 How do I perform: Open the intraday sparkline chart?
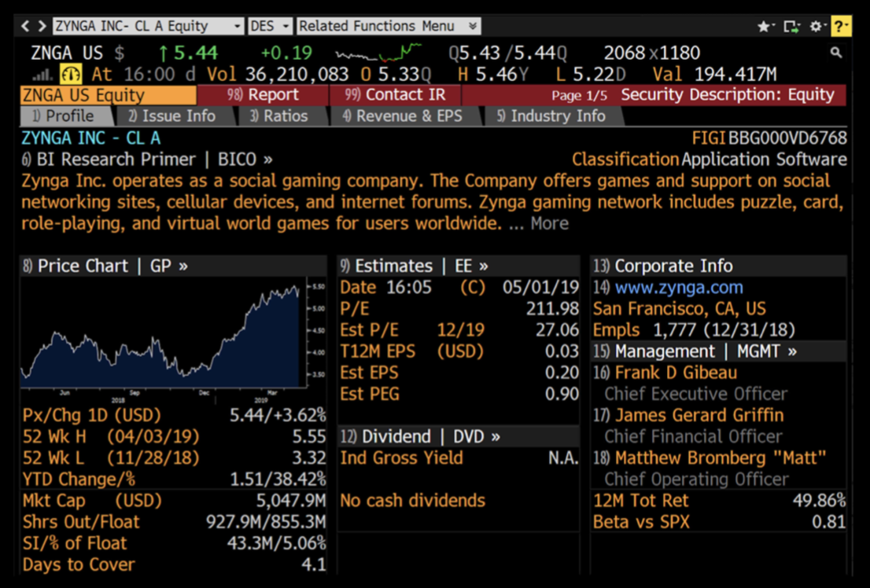click(378, 53)
